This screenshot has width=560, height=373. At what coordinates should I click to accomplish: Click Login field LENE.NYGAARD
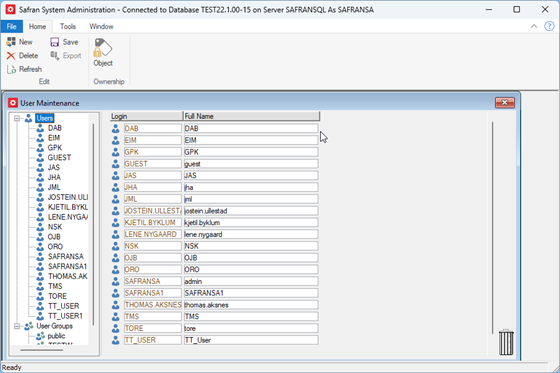[152, 234]
